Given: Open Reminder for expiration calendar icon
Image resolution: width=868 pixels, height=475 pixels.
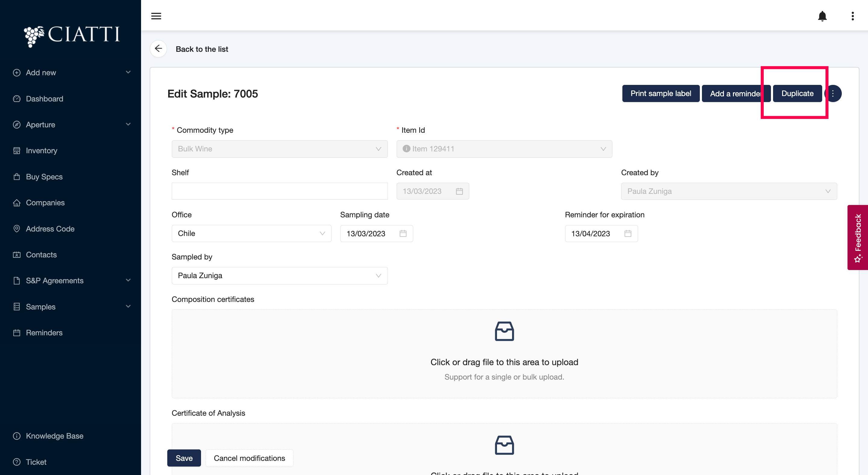Looking at the screenshot, I should pyautogui.click(x=627, y=233).
